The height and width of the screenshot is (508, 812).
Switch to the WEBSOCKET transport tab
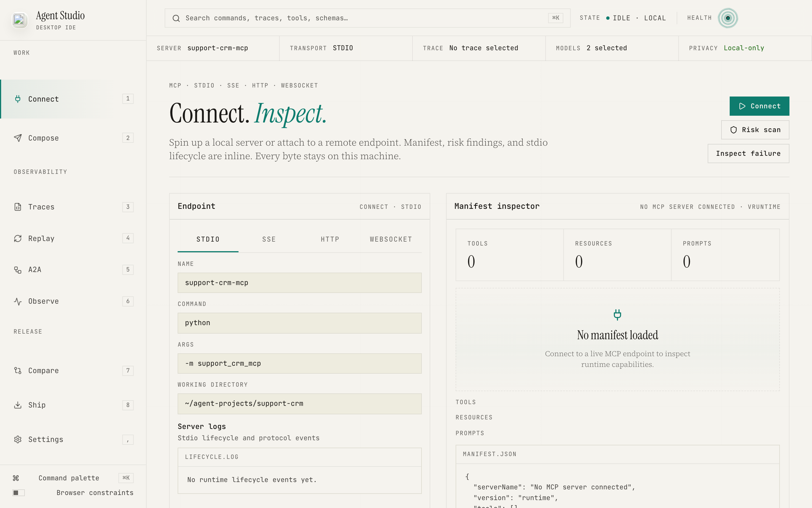(391, 240)
